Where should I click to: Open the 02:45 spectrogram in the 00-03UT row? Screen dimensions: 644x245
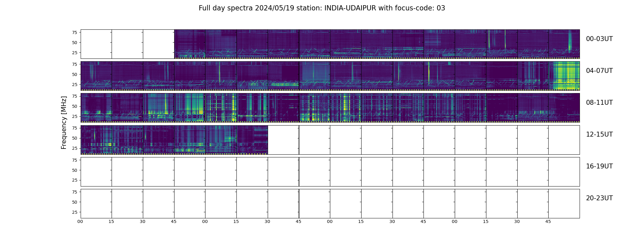(439, 44)
